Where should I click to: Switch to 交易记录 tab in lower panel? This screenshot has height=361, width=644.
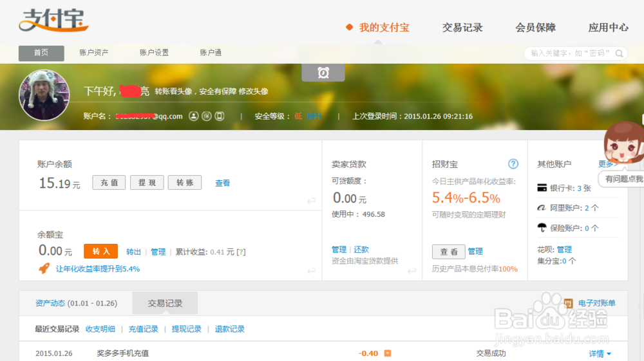(165, 303)
